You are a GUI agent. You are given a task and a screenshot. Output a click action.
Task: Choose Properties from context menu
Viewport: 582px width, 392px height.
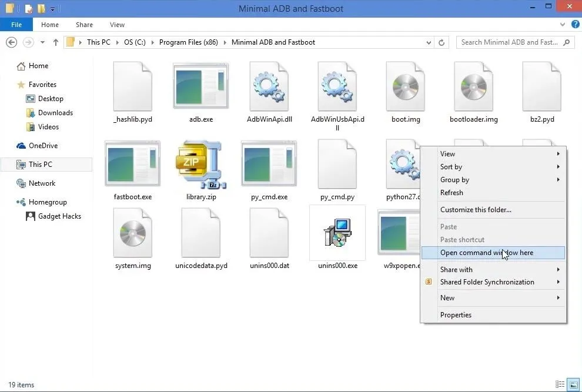(x=456, y=315)
